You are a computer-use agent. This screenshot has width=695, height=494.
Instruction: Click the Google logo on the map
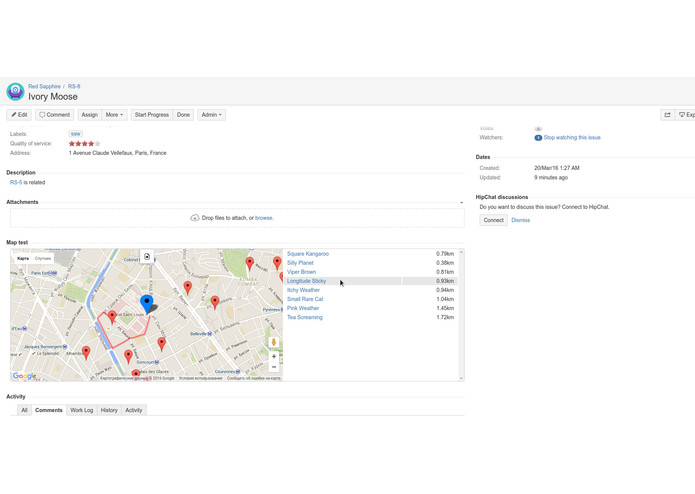coord(24,376)
